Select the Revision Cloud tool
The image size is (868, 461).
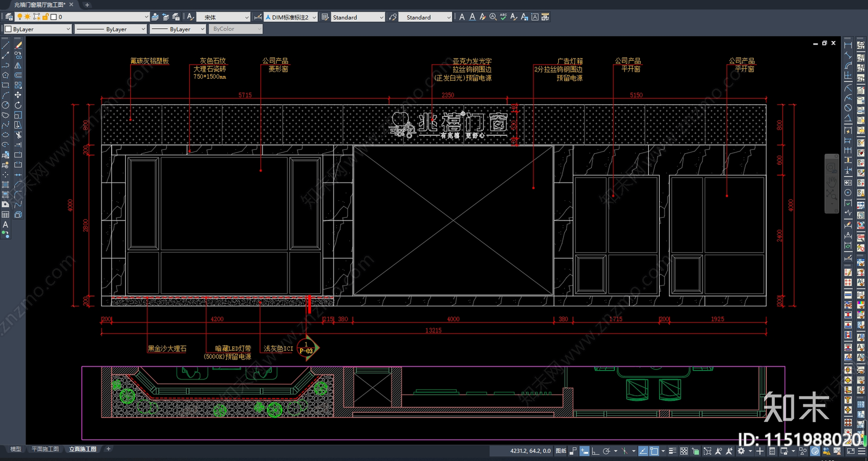coord(5,115)
